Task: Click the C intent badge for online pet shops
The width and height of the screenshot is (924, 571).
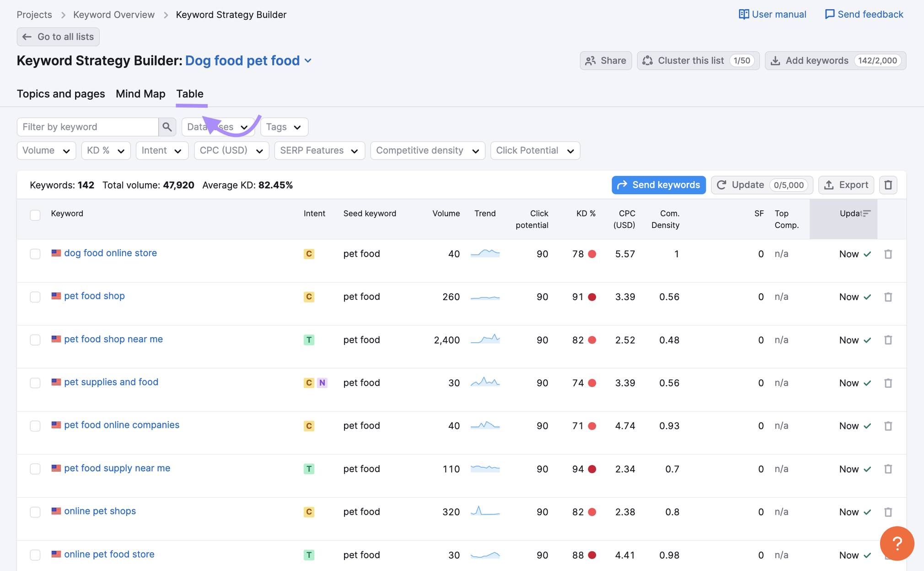Action: click(x=309, y=512)
